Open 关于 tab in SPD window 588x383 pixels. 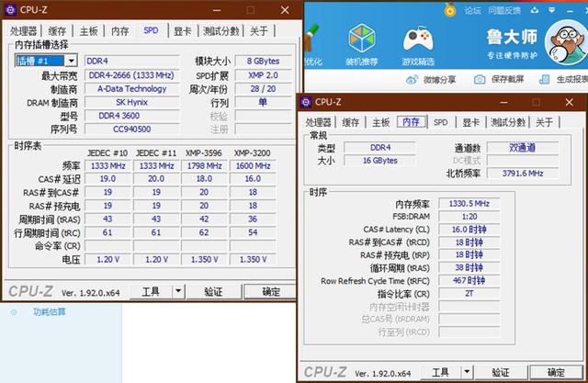click(259, 31)
